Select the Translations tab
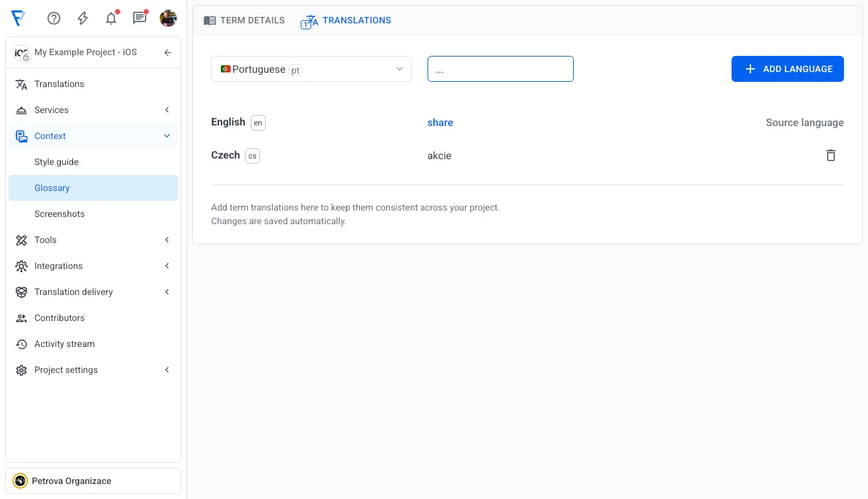Viewport: 868px width, 499px height. click(x=346, y=20)
